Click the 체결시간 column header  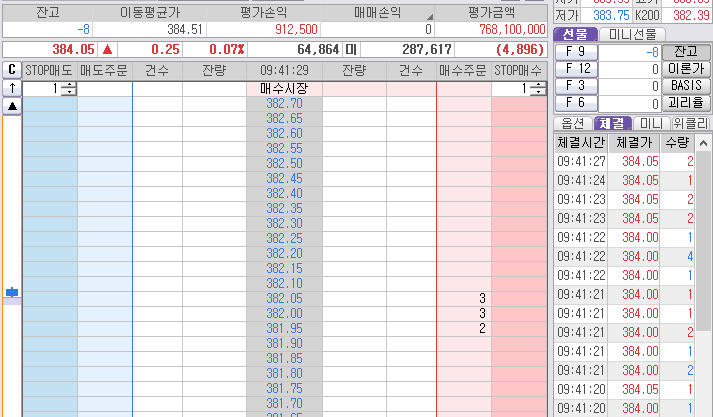581,143
